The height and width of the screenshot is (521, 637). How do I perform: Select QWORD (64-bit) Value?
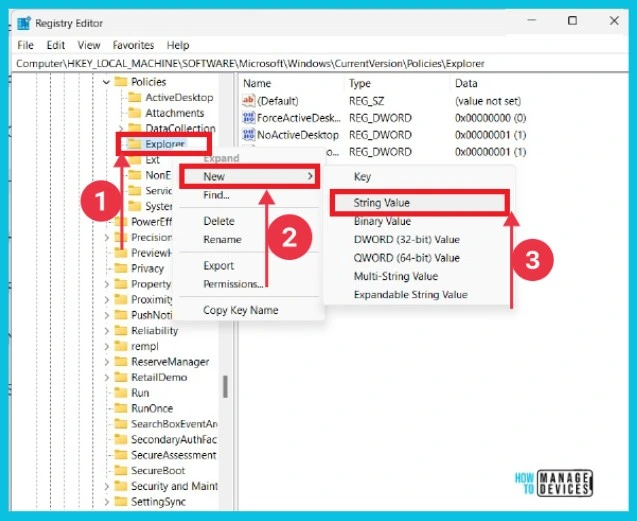click(407, 258)
